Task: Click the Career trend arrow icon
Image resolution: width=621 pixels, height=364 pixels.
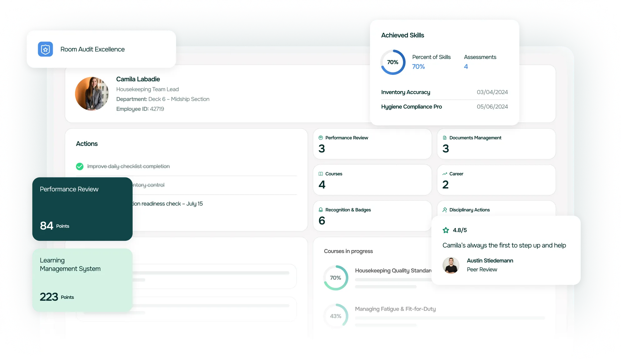Action: (445, 174)
